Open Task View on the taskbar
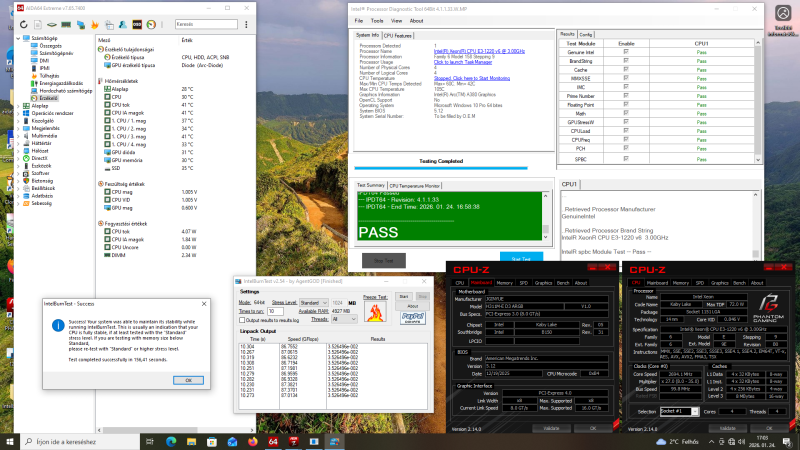 [x=149, y=442]
